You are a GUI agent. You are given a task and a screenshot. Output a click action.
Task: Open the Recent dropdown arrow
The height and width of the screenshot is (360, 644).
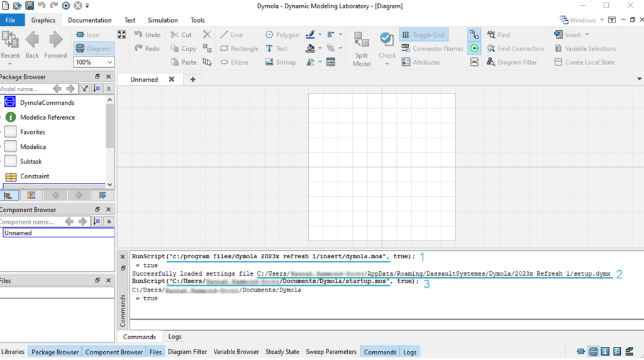pyautogui.click(x=10, y=63)
